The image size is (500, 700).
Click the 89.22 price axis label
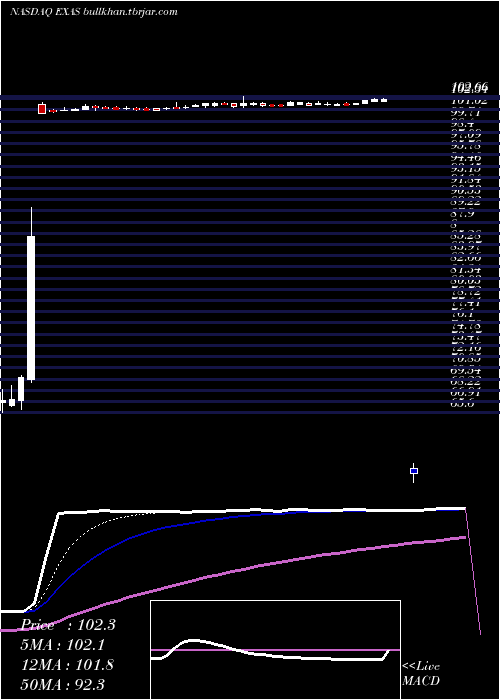466,203
